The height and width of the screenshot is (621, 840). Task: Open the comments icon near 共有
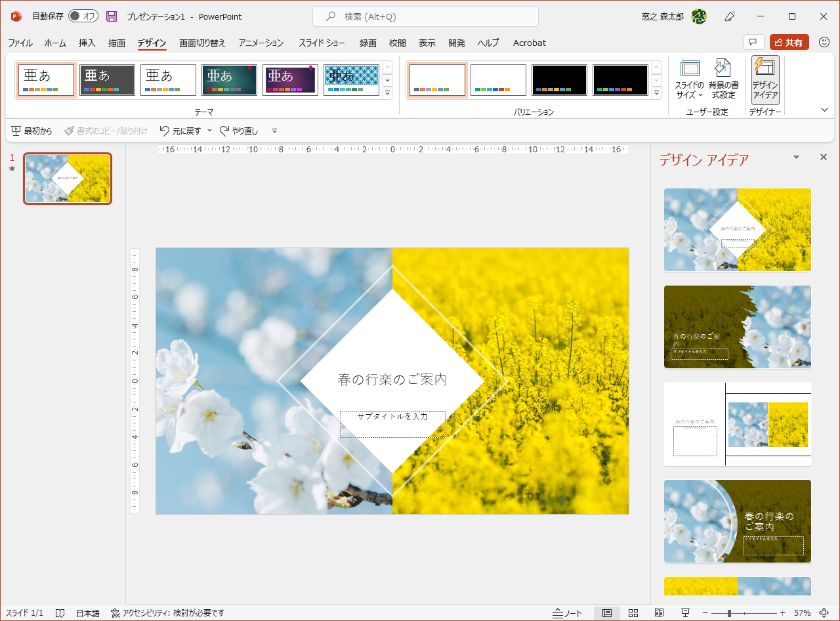pyautogui.click(x=753, y=41)
